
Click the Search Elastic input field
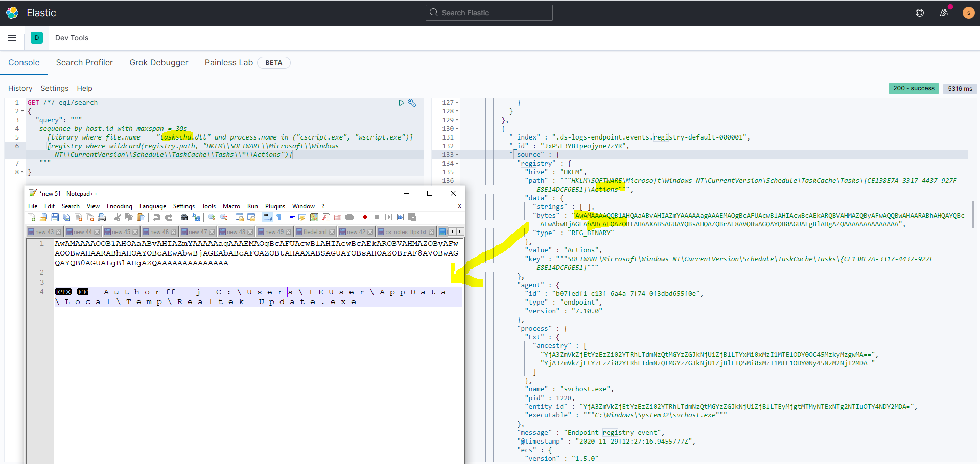pos(488,13)
